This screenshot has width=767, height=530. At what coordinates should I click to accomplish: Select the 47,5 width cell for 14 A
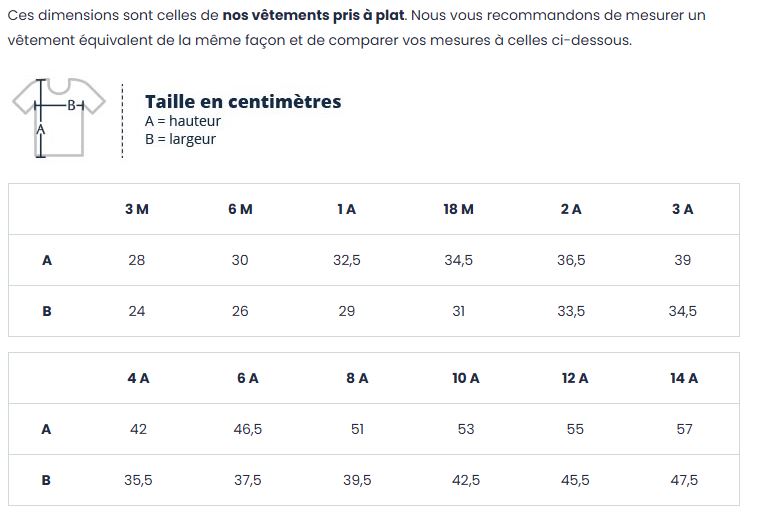[x=684, y=480]
